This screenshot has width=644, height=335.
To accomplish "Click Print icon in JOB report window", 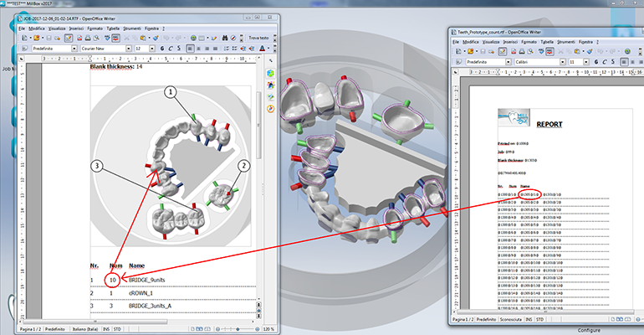I will (88, 38).
